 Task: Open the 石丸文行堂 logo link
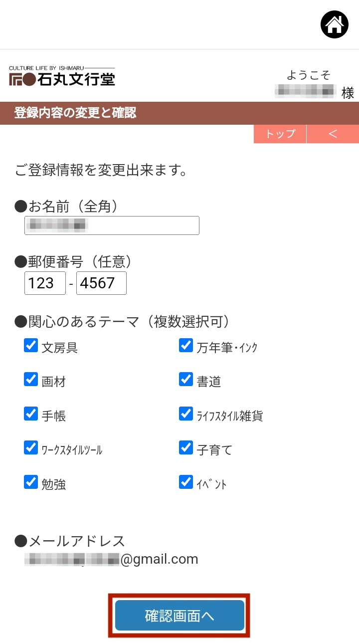click(62, 76)
